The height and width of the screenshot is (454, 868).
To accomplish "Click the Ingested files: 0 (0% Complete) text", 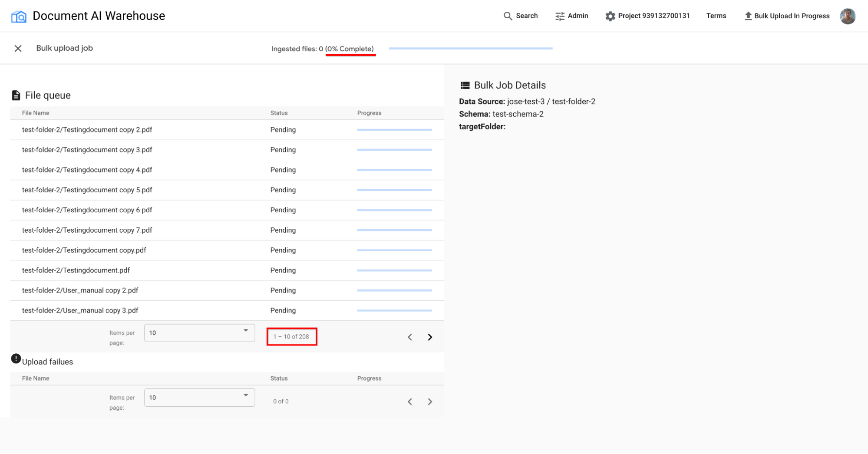I will click(x=323, y=49).
